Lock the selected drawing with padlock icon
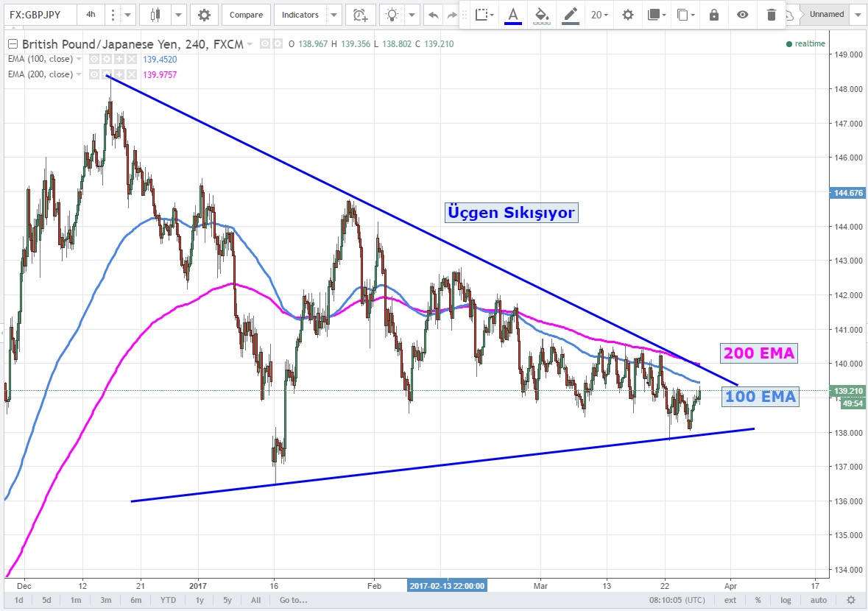The image size is (868, 611). [x=713, y=15]
